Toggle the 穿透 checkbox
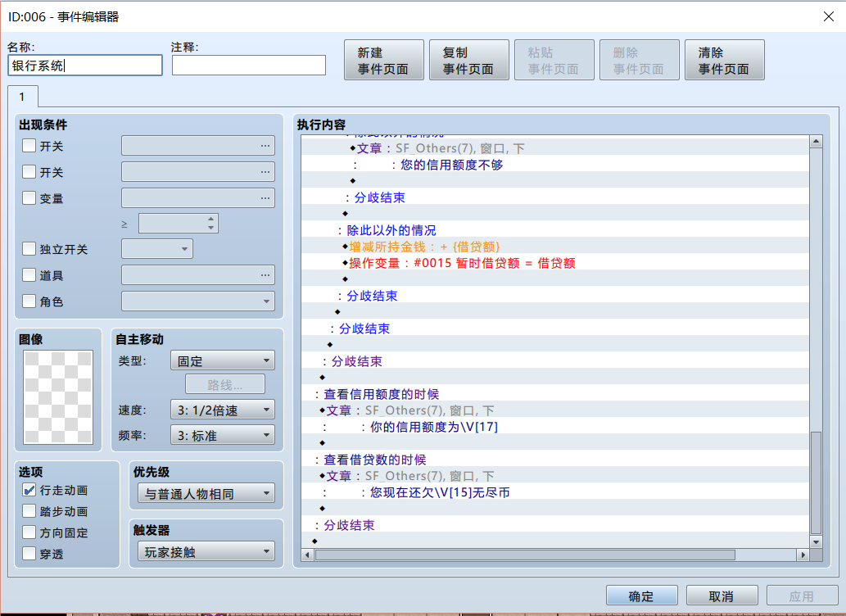 (x=29, y=554)
